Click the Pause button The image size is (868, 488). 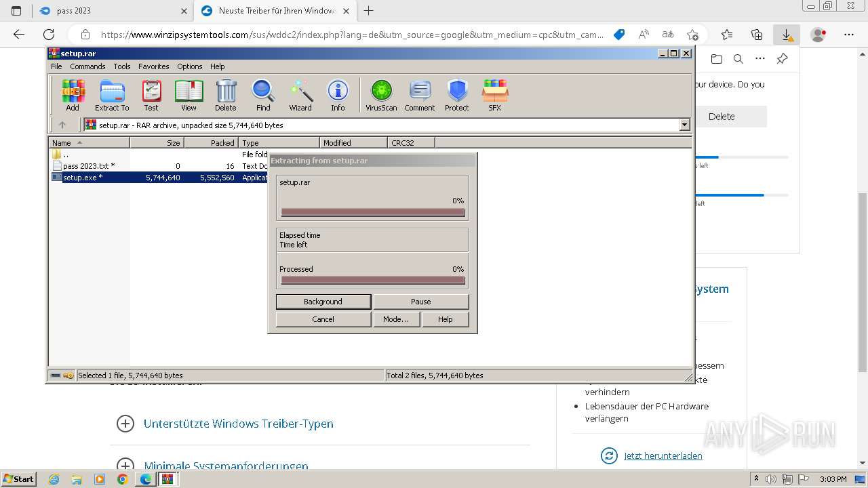(420, 302)
